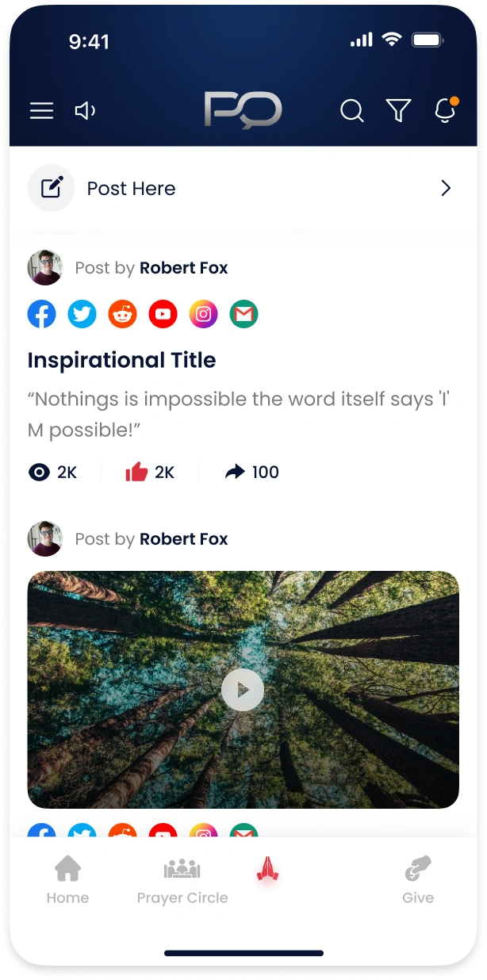
Task: Go to the Give tab
Action: coord(418,880)
